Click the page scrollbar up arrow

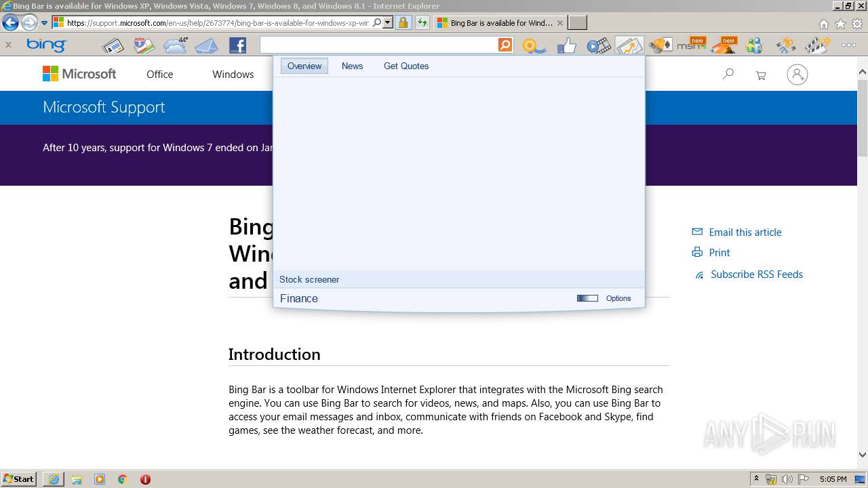point(863,72)
